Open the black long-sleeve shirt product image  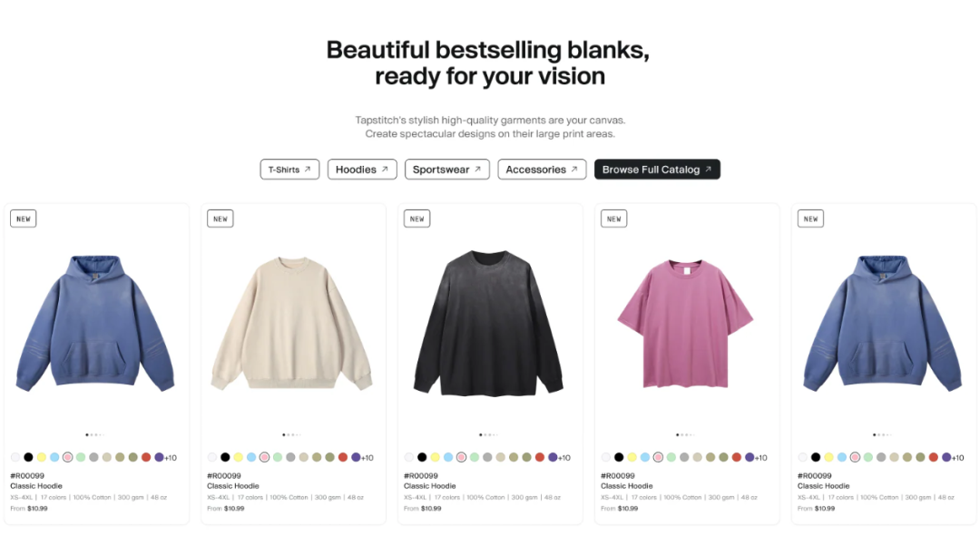(x=490, y=324)
